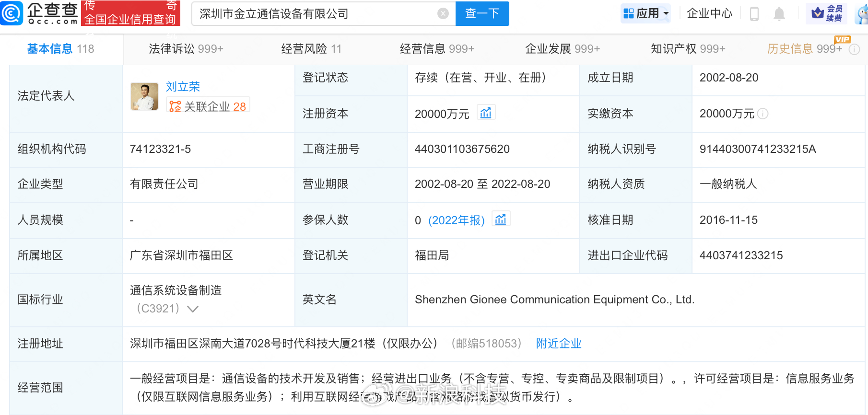Switch to the 法律诉讼 tab

tap(186, 49)
